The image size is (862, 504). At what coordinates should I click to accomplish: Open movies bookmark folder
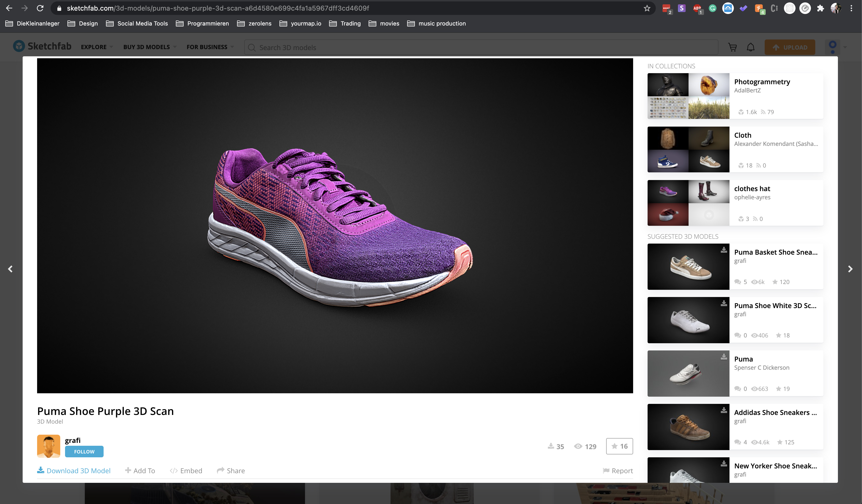(384, 23)
